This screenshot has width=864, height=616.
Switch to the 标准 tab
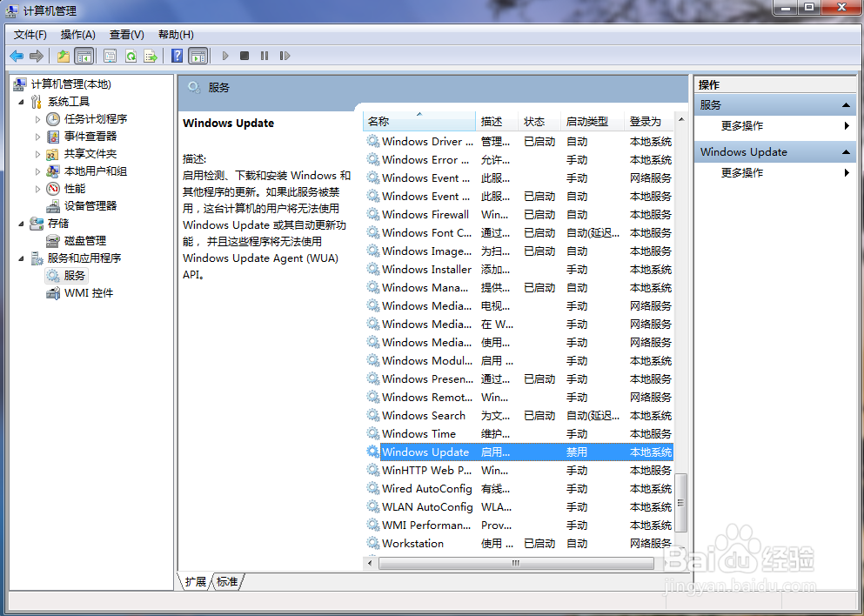pyautogui.click(x=224, y=581)
